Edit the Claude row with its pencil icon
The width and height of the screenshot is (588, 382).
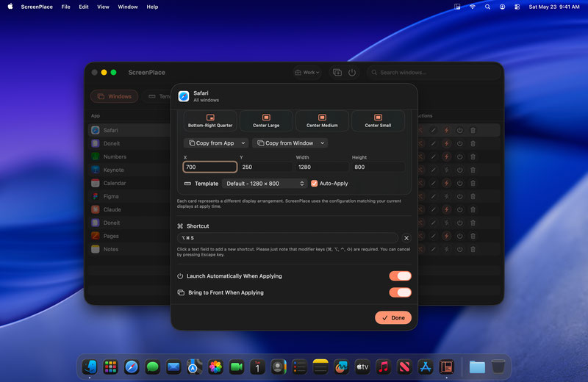coord(433,209)
